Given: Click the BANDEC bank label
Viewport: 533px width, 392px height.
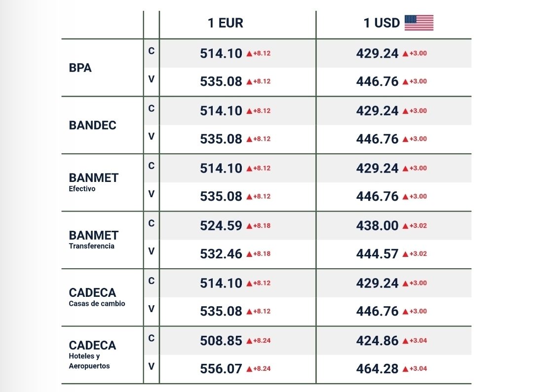Looking at the screenshot, I should click(93, 125).
